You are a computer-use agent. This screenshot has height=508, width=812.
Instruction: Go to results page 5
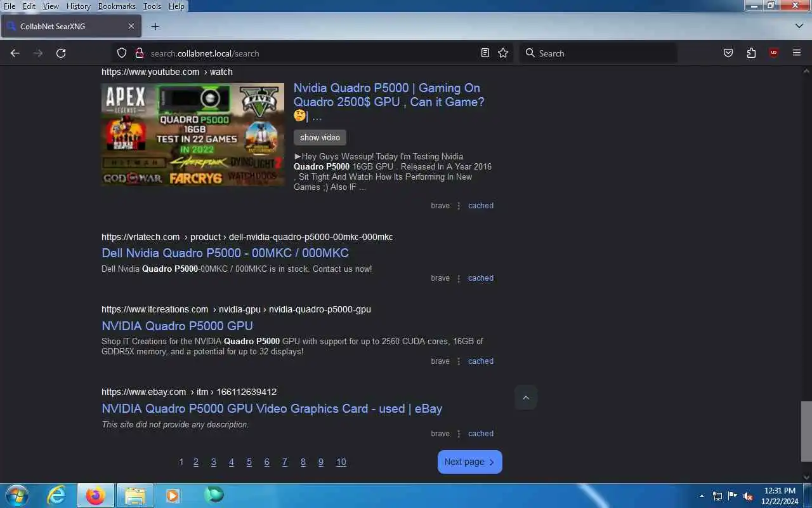point(249,462)
